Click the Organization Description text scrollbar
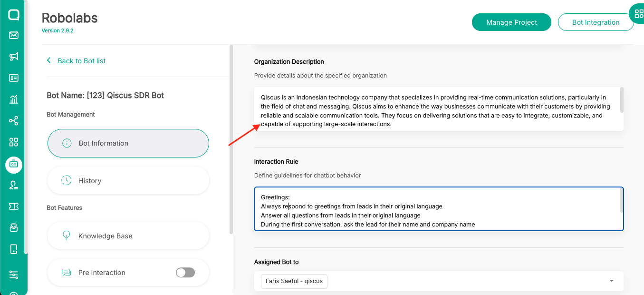The height and width of the screenshot is (295, 644). 622,100
